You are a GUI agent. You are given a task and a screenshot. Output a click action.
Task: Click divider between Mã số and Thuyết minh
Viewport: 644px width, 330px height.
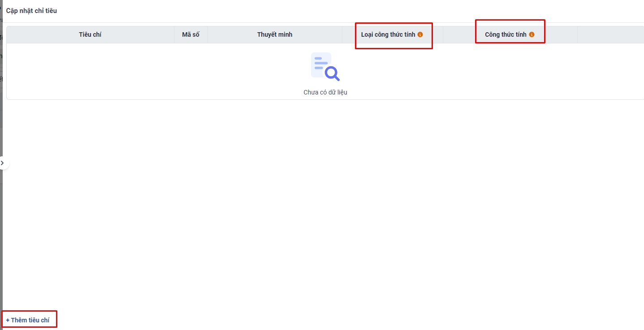[x=207, y=34]
